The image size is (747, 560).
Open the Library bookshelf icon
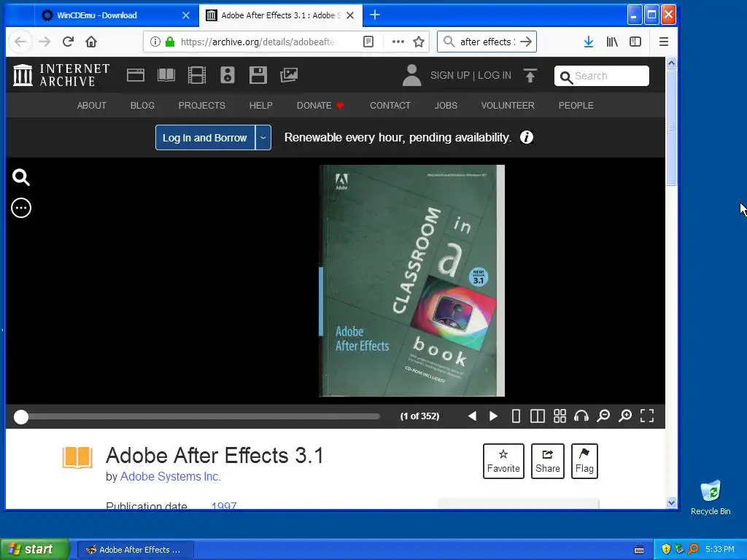(x=612, y=42)
